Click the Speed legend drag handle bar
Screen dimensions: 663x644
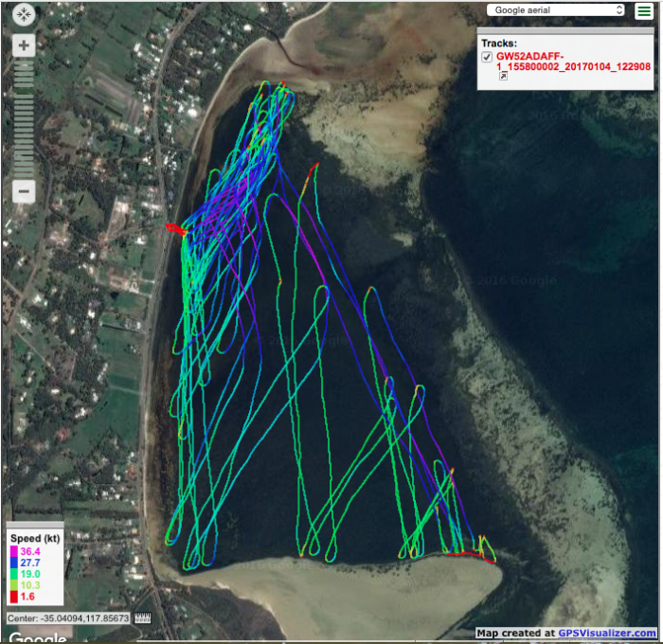coord(34,524)
